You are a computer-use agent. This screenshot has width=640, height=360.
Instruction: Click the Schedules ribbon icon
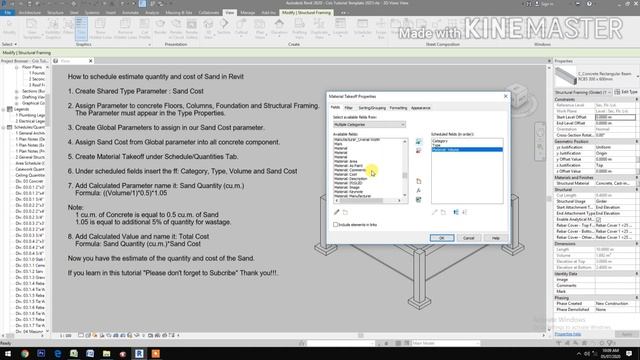(x=362, y=27)
